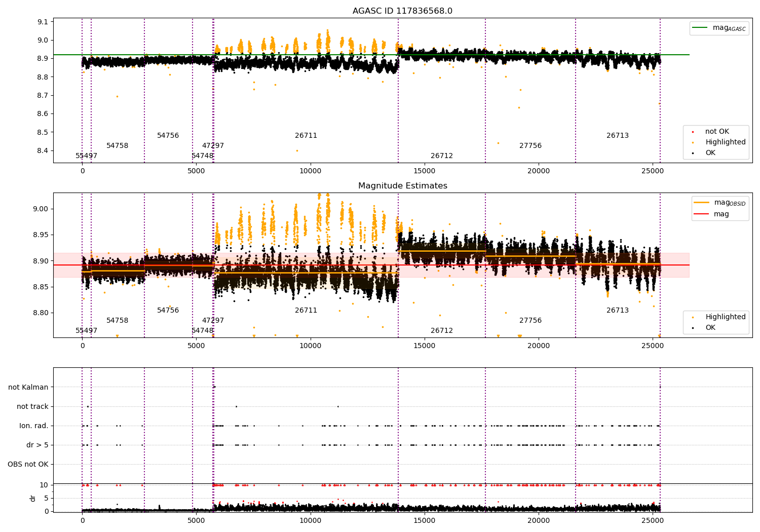Click the 'not track' row label
Screen dimensions: 760x532
click(32, 407)
